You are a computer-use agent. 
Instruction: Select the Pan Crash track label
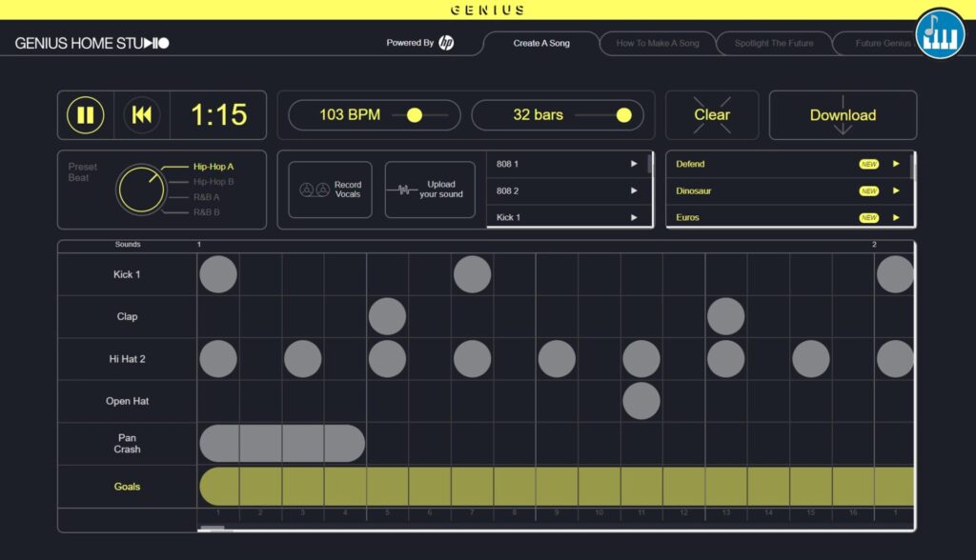(x=127, y=444)
